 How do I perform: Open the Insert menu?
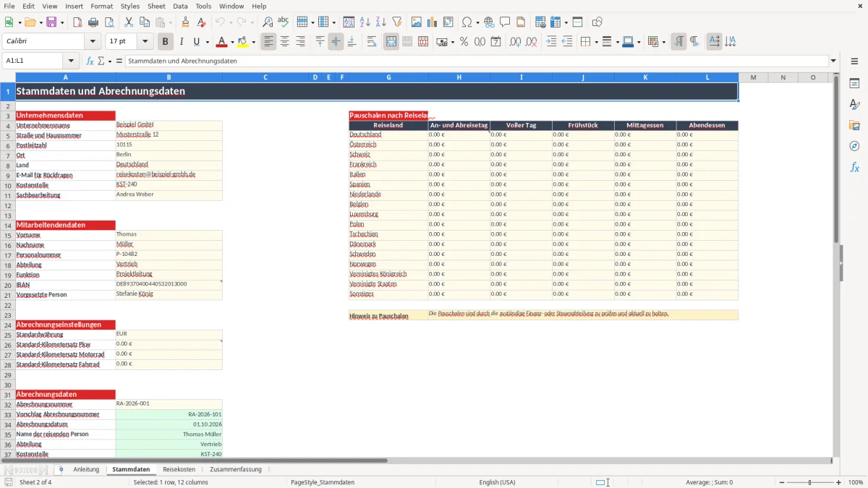tap(74, 6)
